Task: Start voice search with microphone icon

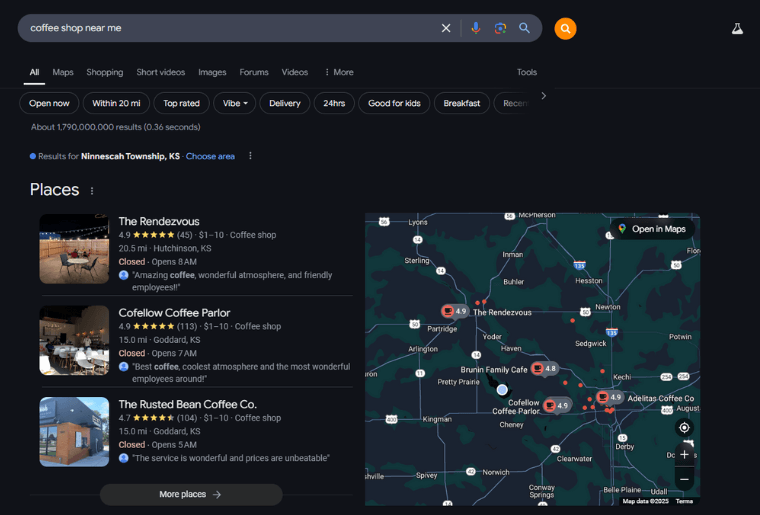Action: click(475, 28)
